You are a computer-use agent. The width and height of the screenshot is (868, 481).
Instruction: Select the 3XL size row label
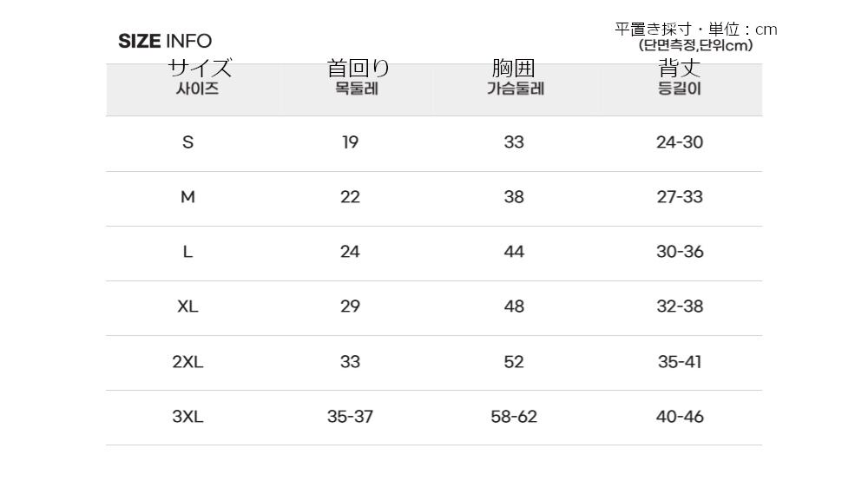(187, 417)
